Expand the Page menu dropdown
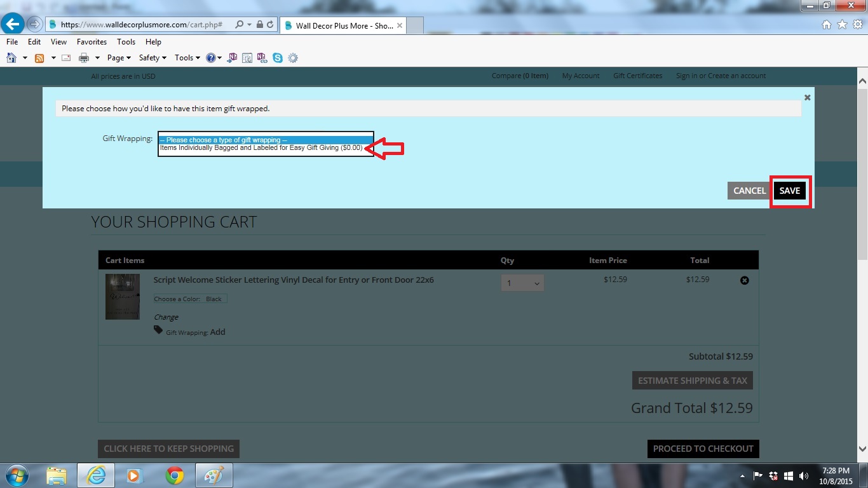Viewport: 868px width, 488px height. tap(119, 58)
